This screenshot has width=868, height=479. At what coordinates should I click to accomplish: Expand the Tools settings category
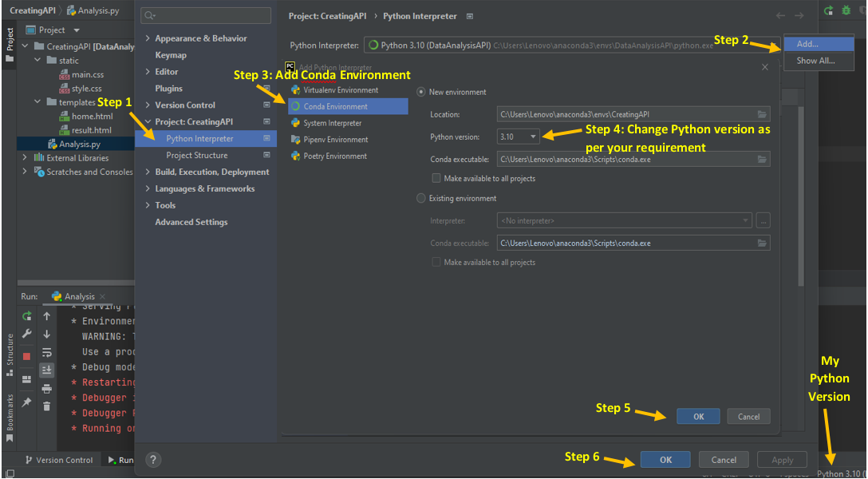pyautogui.click(x=148, y=205)
